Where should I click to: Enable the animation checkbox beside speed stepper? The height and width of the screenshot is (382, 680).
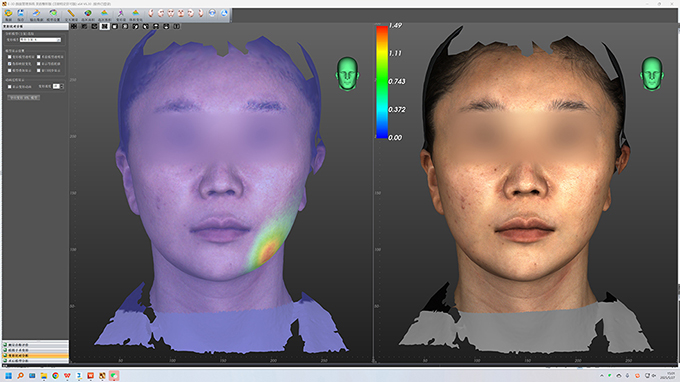pyautogui.click(x=10, y=87)
